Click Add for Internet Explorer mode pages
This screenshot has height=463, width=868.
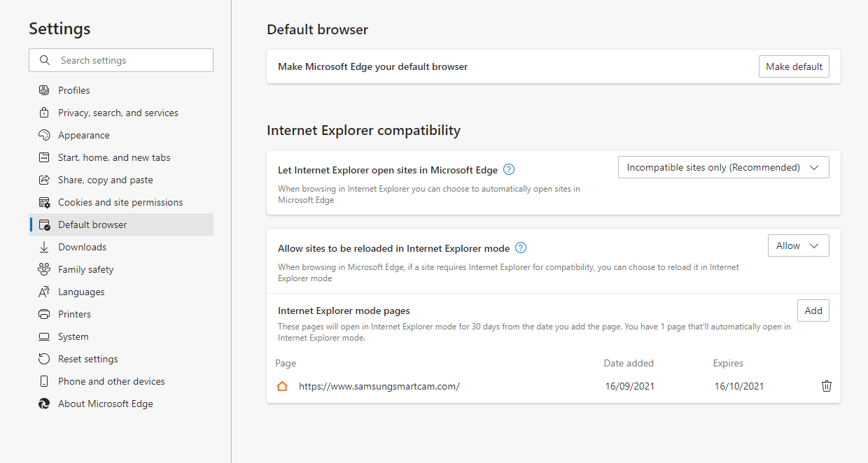[x=813, y=311]
